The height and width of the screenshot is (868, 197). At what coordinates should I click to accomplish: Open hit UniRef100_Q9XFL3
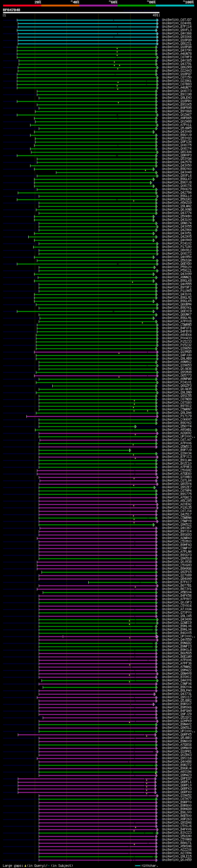point(176,30)
